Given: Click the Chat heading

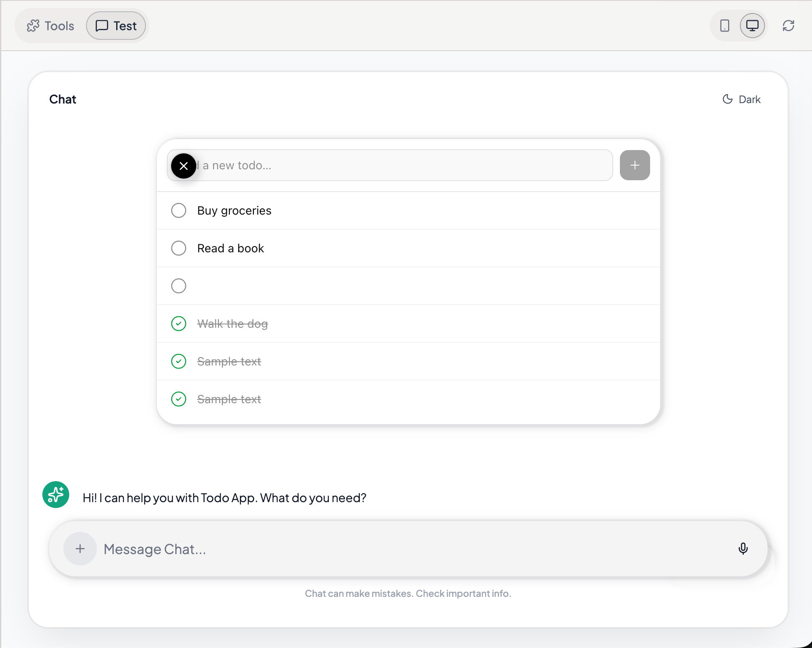Looking at the screenshot, I should point(62,99).
